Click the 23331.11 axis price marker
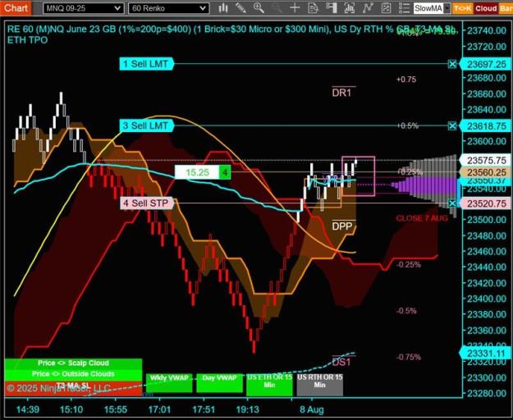513x420 pixels. 486,354
